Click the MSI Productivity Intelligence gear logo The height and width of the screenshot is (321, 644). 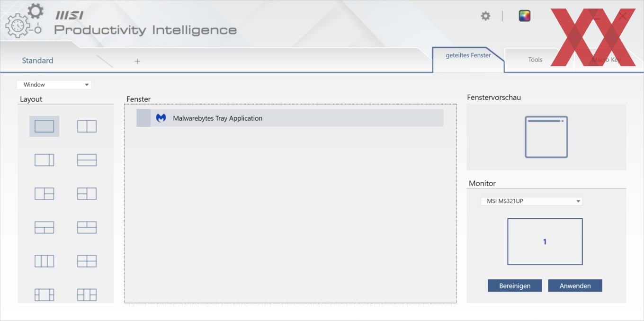24,20
